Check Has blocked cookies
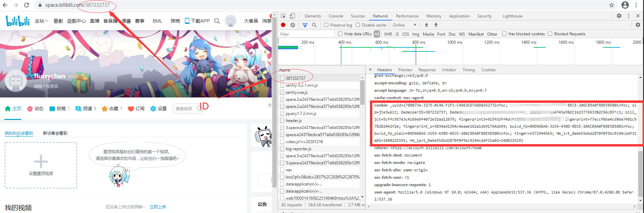644x213 pixels. pyautogui.click(x=504, y=34)
